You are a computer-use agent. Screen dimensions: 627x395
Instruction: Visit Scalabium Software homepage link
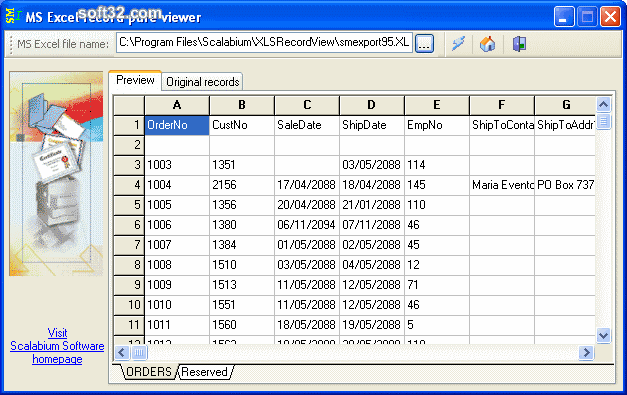tap(57, 346)
